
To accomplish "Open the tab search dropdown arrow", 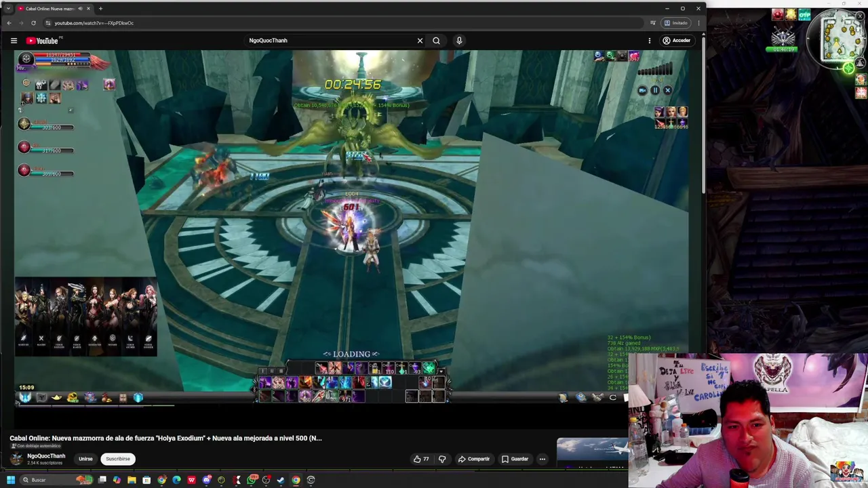I will (x=8, y=9).
